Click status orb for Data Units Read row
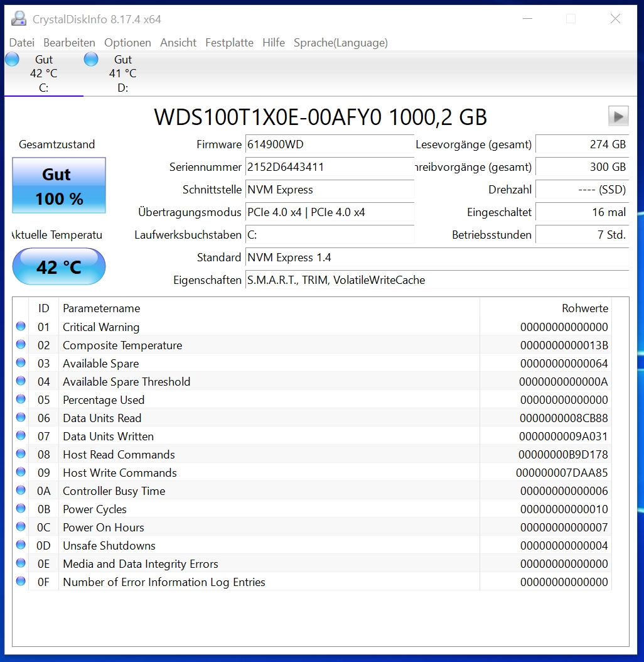644x662 pixels. point(21,418)
